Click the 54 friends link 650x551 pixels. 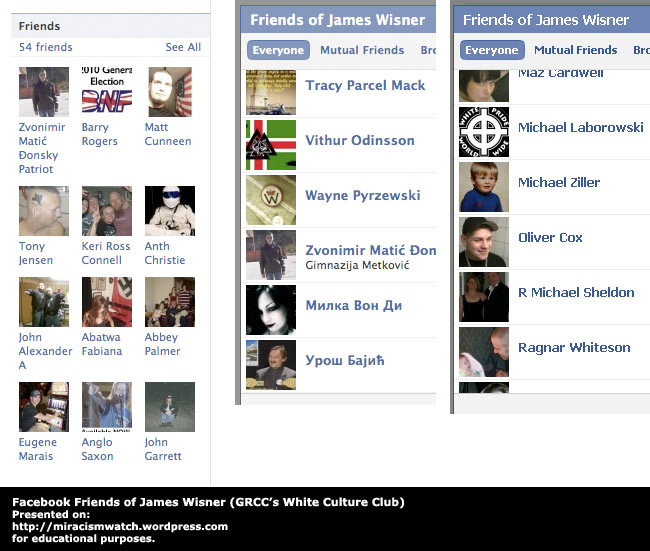tap(46, 47)
